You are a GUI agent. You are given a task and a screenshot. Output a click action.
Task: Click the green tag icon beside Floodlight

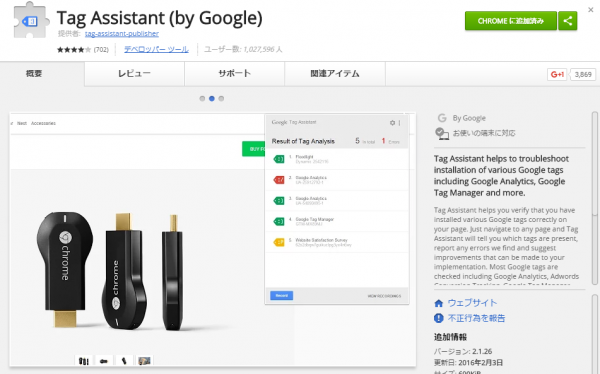click(279, 159)
